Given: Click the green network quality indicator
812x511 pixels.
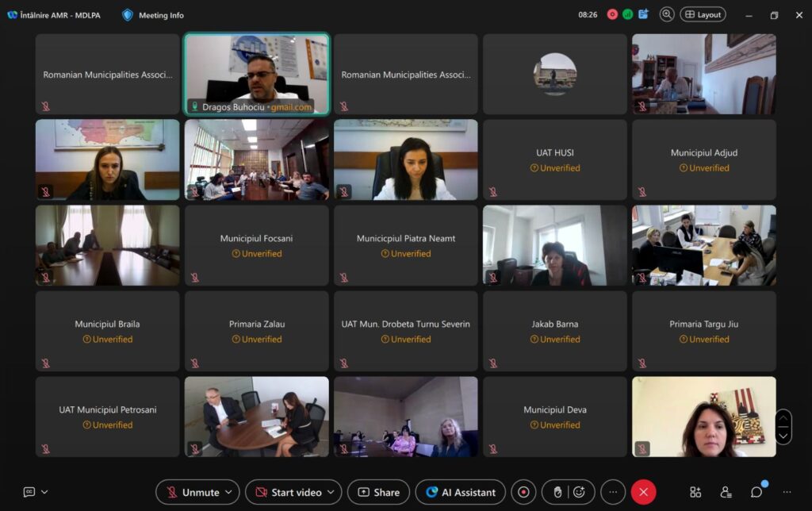Looking at the screenshot, I should point(627,14).
